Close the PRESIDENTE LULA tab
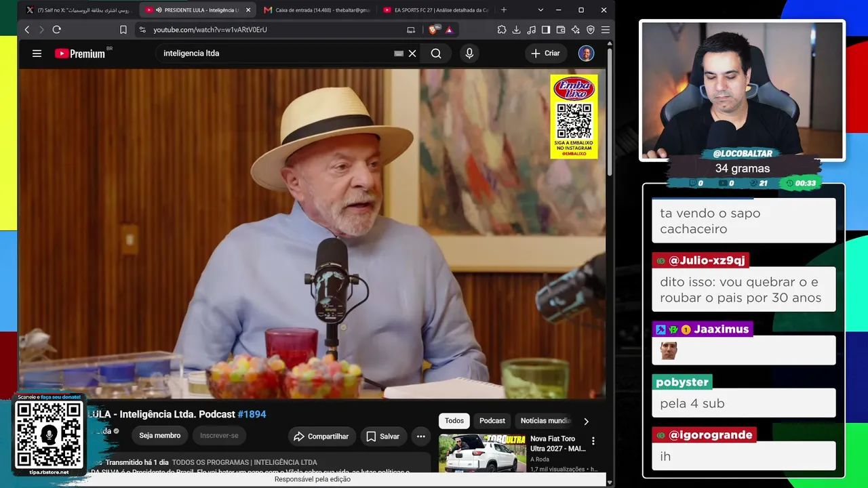Screen dimensions: 868x488 [248, 10]
